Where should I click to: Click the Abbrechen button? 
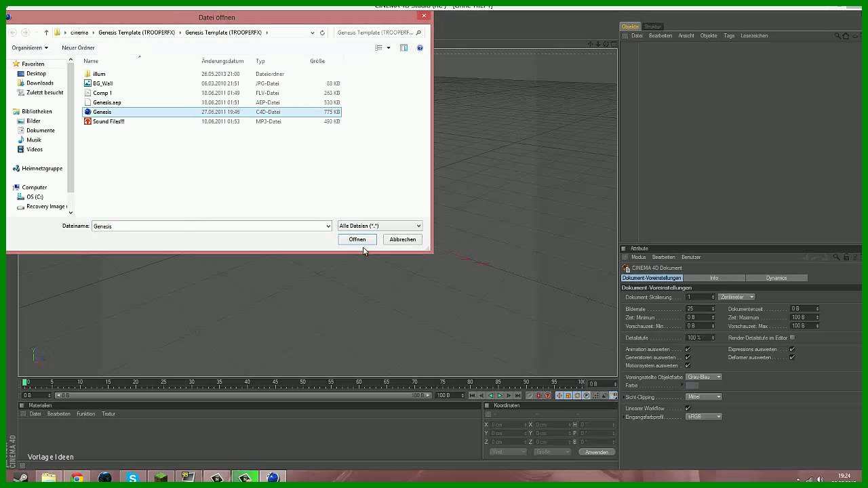[x=403, y=239]
